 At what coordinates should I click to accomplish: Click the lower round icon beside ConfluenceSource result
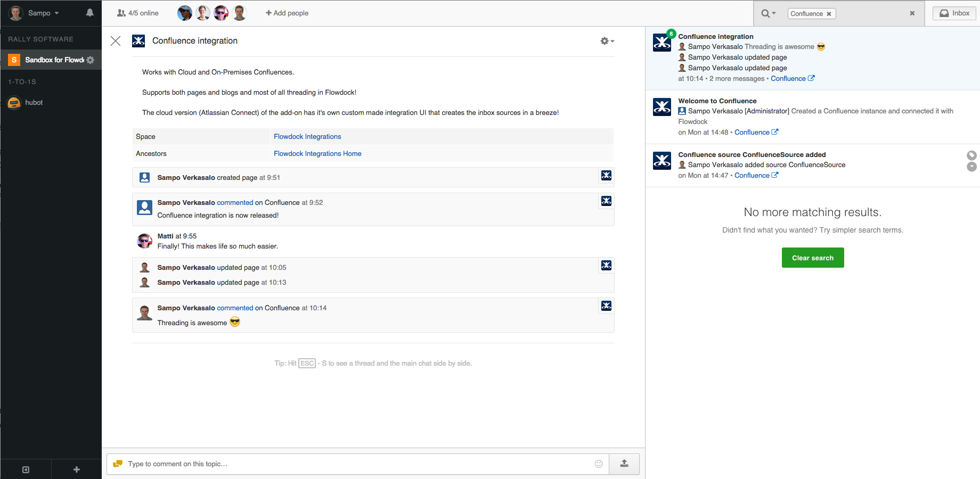point(972,167)
